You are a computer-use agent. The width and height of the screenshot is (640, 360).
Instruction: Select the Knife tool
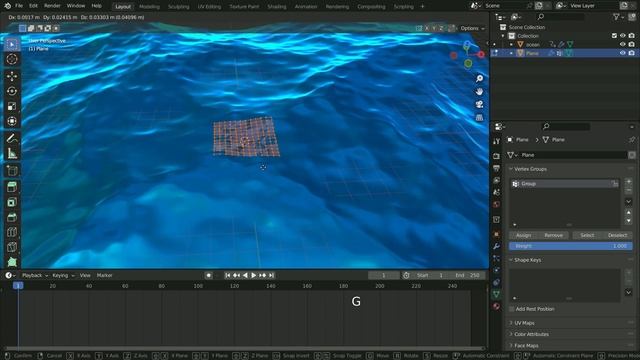[x=12, y=247]
